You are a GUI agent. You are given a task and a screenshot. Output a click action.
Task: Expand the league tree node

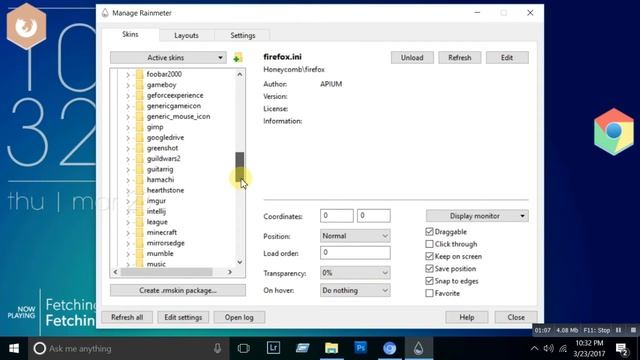(128, 222)
